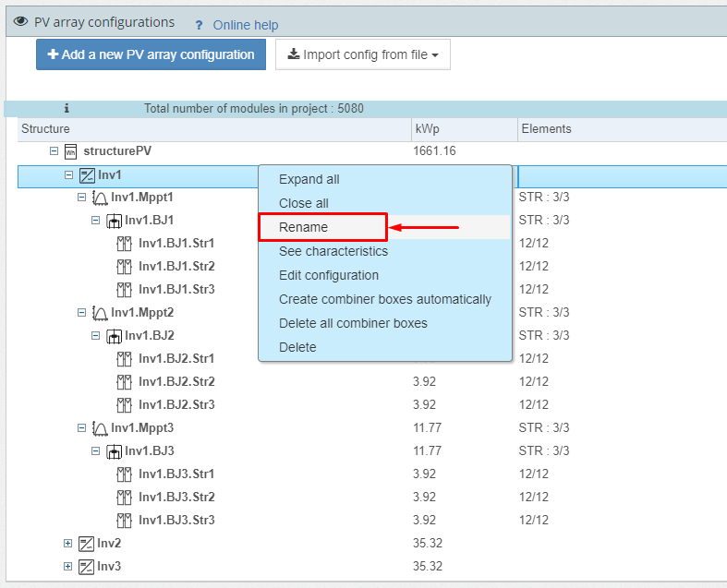Select the Inv3 tree row label
The width and height of the screenshot is (727, 588).
click(109, 566)
